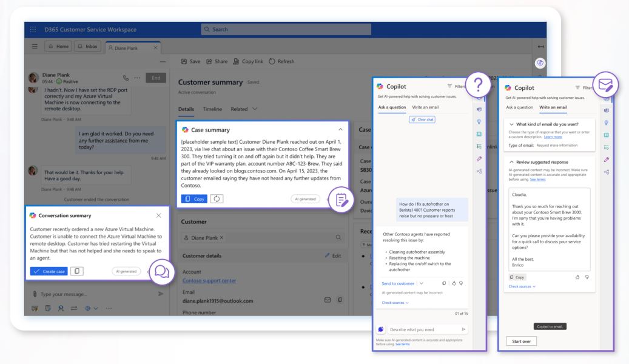This screenshot has width=629, height=364.
Task: Open Ask a question tab in Start over panel
Action: 519,107
